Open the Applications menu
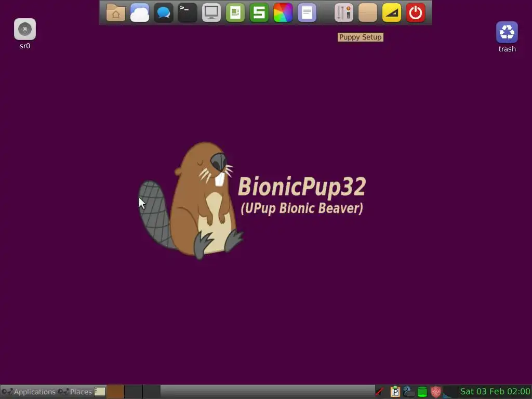The height and width of the screenshot is (399, 532). point(29,392)
